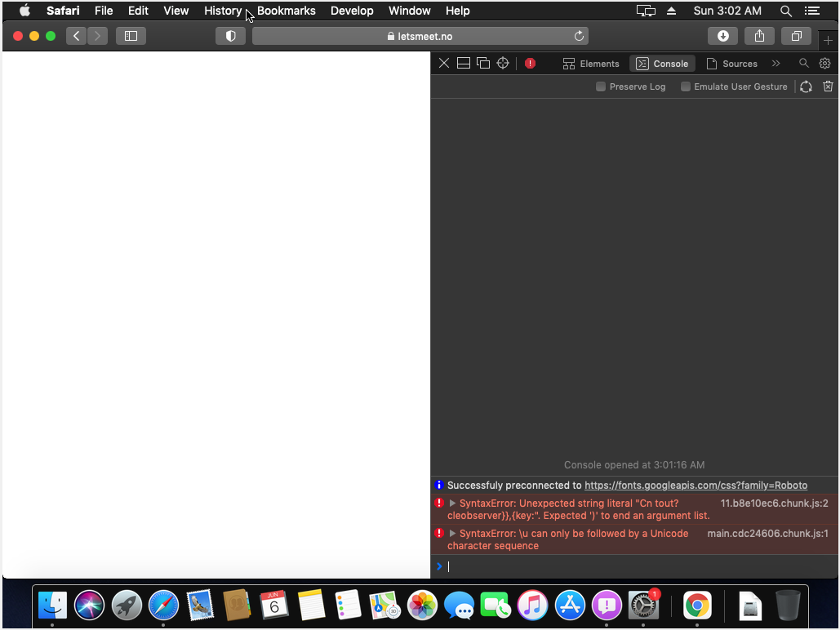Viewport: 840px width, 630px height.
Task: Switch to the Sources tab
Action: click(x=731, y=64)
